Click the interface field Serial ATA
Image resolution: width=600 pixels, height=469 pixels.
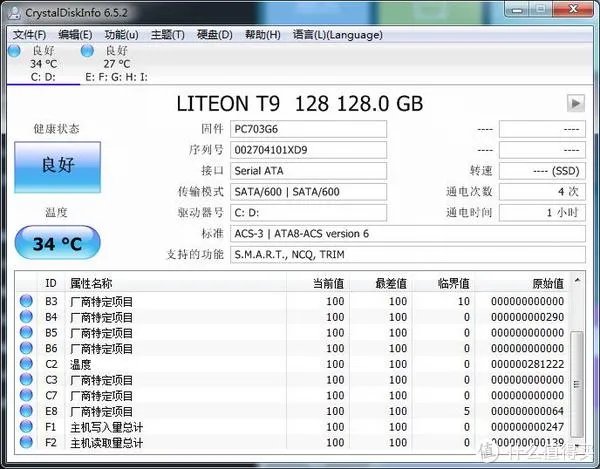click(x=308, y=171)
